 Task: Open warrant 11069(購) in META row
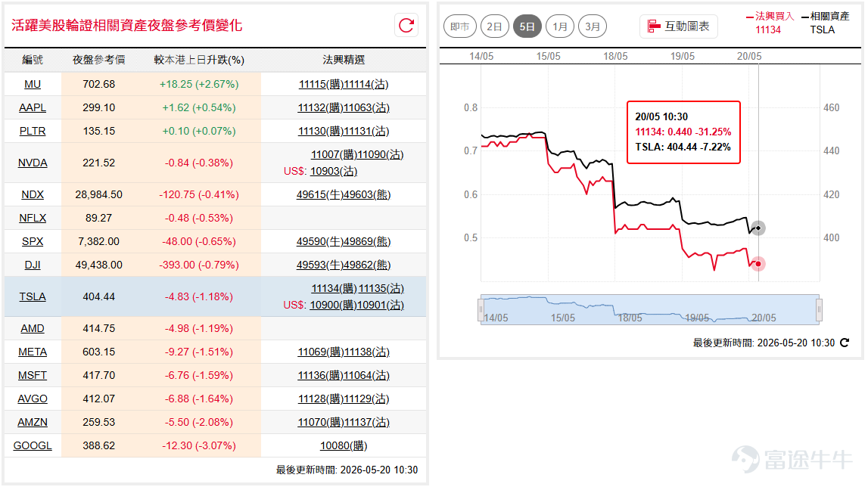[x=321, y=352]
